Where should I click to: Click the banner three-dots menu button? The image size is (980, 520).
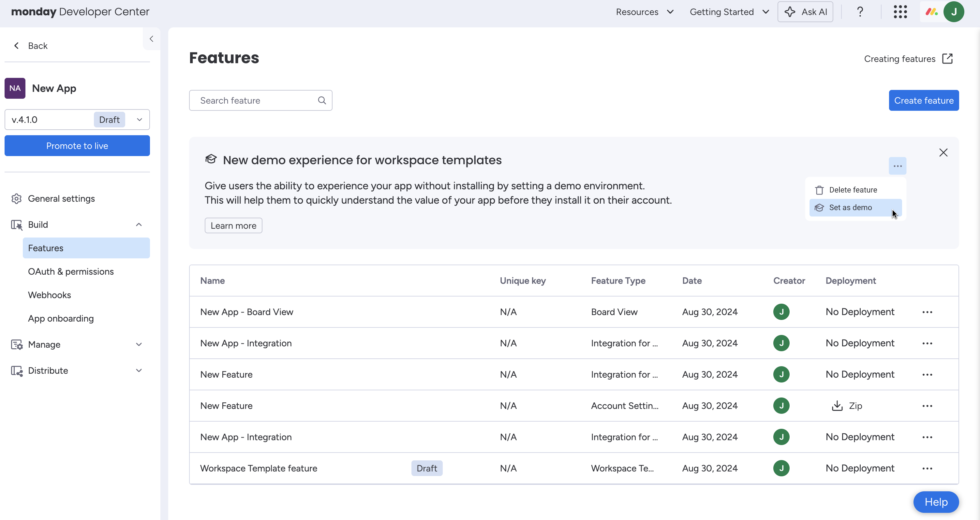click(x=898, y=166)
